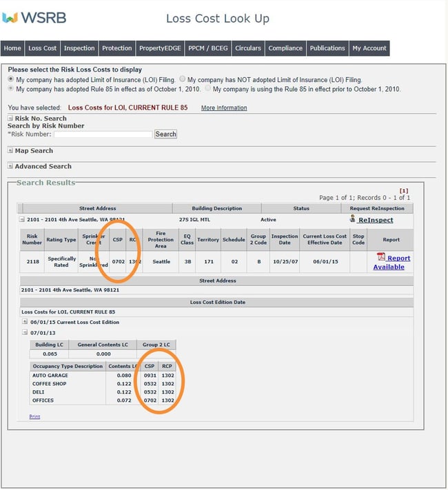The height and width of the screenshot is (490, 448).
Task: Click the Loss Cost Edition Date header
Action: point(217,302)
